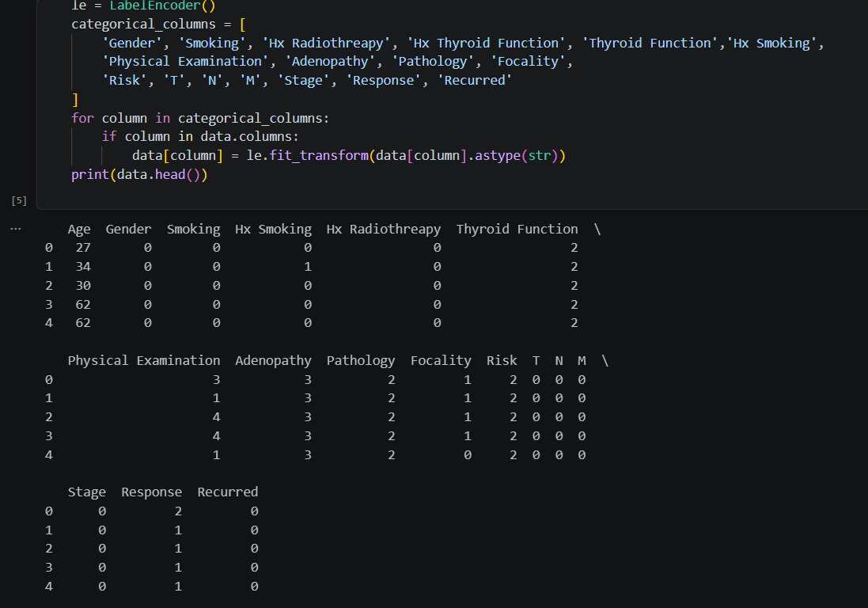Click the fit_transform method call
This screenshot has height=608, width=868.
(x=319, y=156)
